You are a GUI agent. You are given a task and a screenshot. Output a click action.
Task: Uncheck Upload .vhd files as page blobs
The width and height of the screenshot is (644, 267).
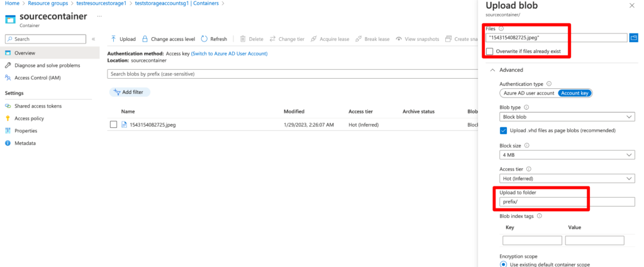click(503, 130)
